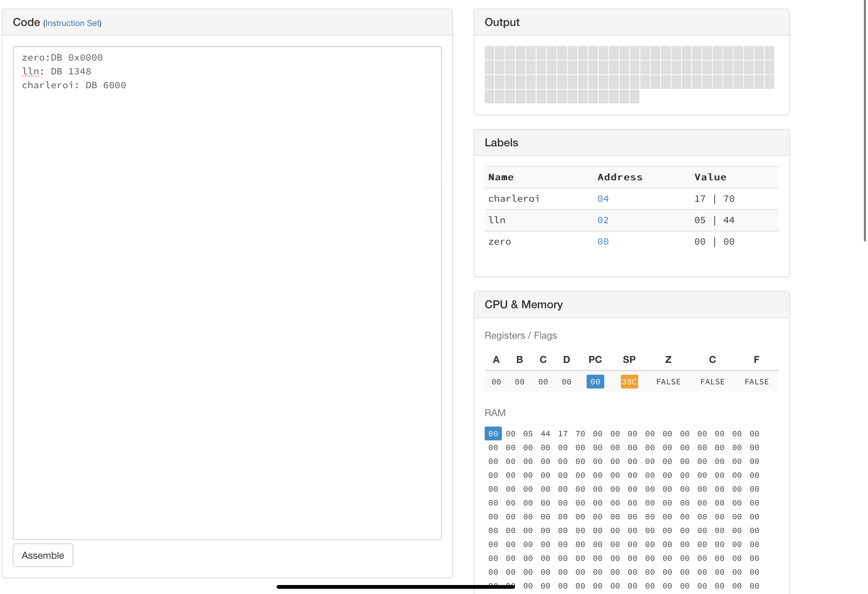The height and width of the screenshot is (594, 868).
Task: Click inside the code editor text area
Action: [x=227, y=293]
